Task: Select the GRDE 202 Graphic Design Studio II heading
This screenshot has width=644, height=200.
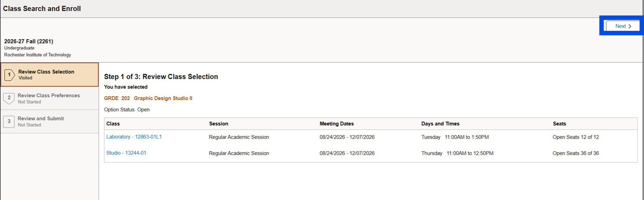Action: [149, 98]
